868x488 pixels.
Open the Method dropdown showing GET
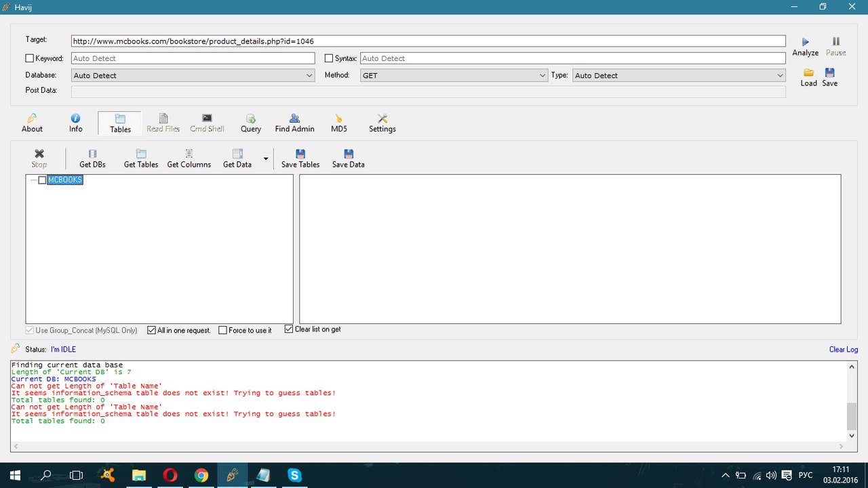(454, 76)
